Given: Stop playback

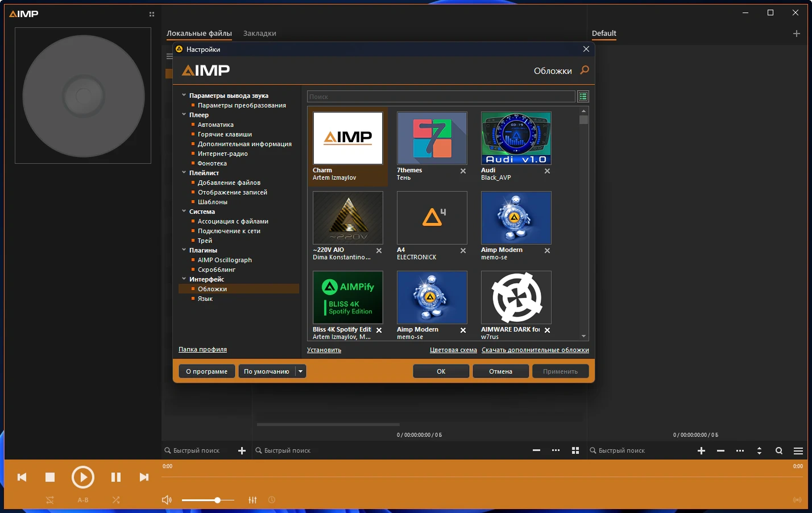Looking at the screenshot, I should [x=50, y=477].
